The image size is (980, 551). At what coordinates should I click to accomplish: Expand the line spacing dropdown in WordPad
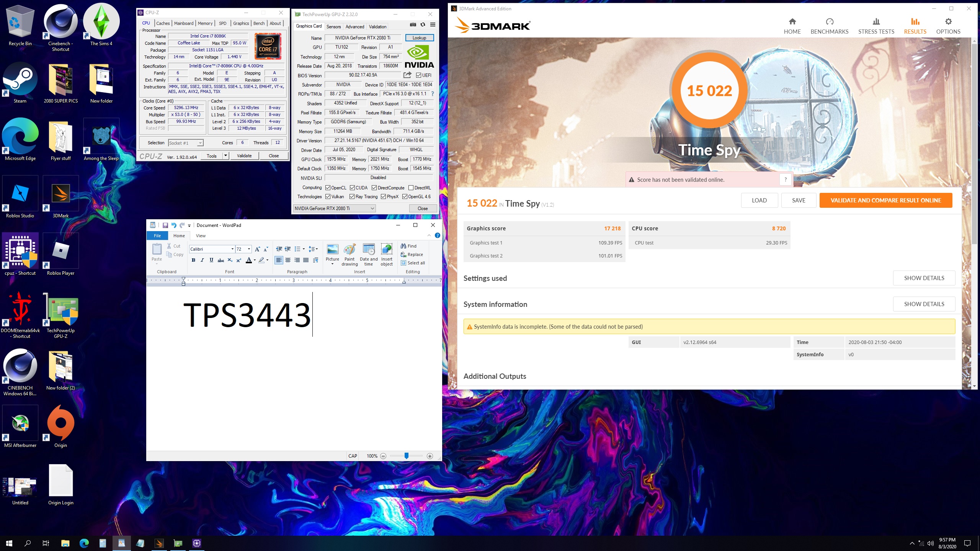click(x=317, y=249)
